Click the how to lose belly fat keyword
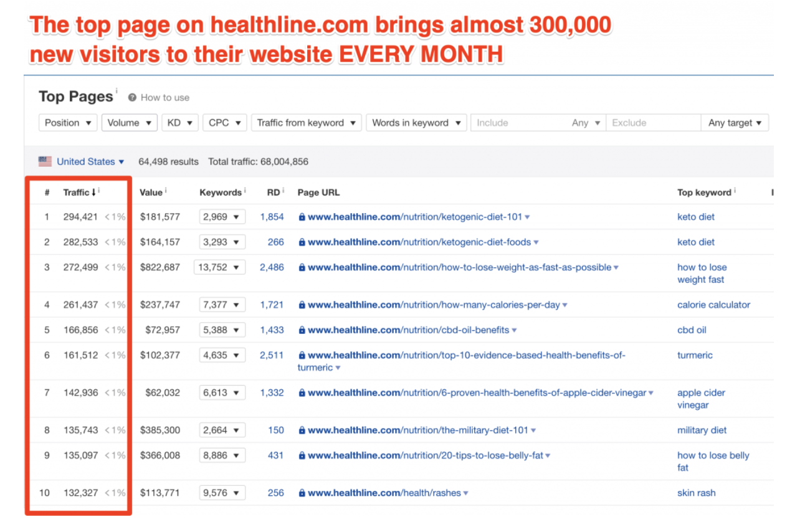The image size is (810, 532). 713,462
